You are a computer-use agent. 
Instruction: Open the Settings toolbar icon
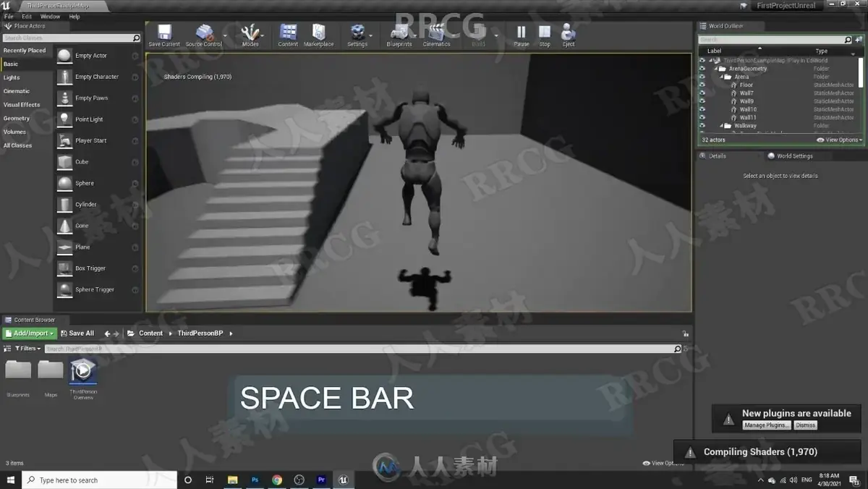357,33
